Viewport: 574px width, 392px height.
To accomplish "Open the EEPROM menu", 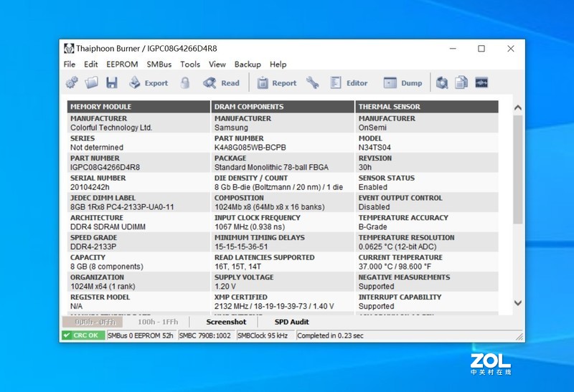I will (122, 64).
